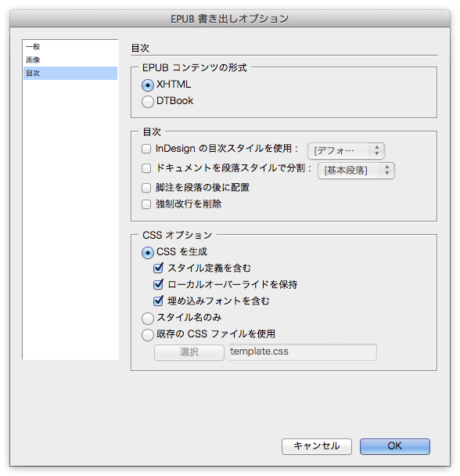Screen dimensions: 460x476
Task: Check 脚注を段落の後に配置 option
Action: point(146,188)
